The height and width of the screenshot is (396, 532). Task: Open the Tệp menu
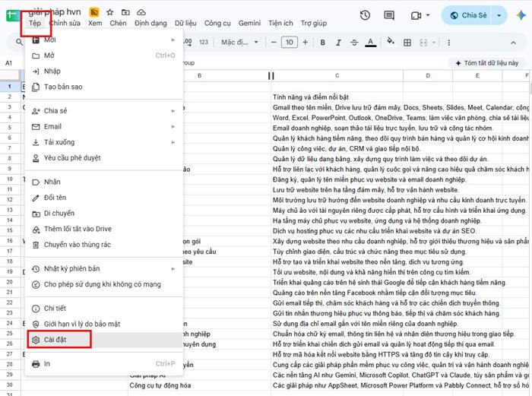click(35, 24)
